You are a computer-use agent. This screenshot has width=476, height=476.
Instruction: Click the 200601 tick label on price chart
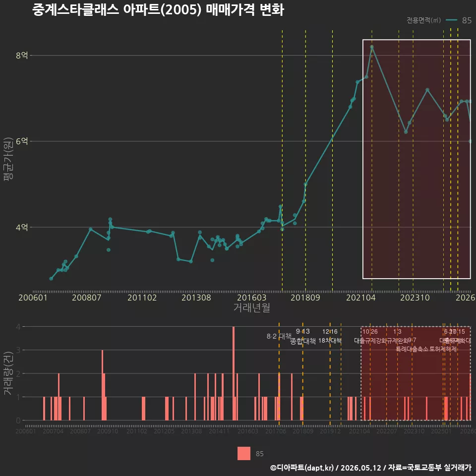coord(33,297)
